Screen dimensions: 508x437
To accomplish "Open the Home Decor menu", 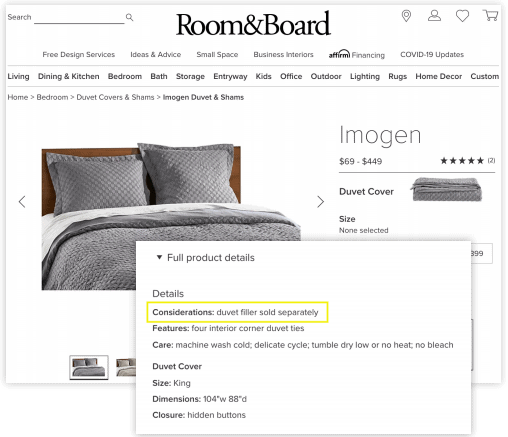I will point(438,76).
